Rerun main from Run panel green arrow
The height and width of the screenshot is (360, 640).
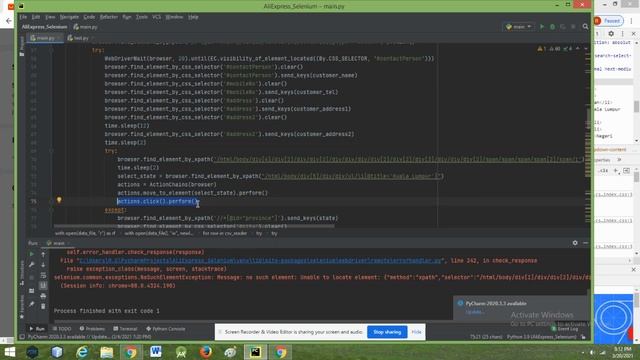coord(32,254)
